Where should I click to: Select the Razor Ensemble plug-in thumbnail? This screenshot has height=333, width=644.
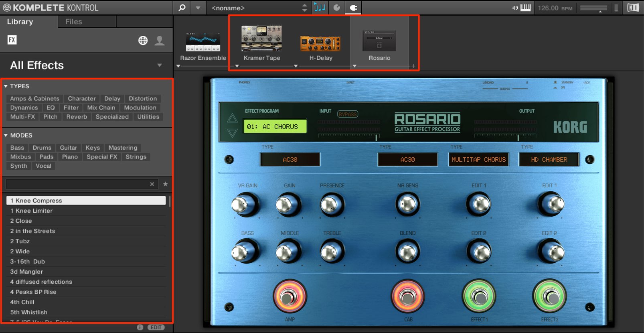203,43
